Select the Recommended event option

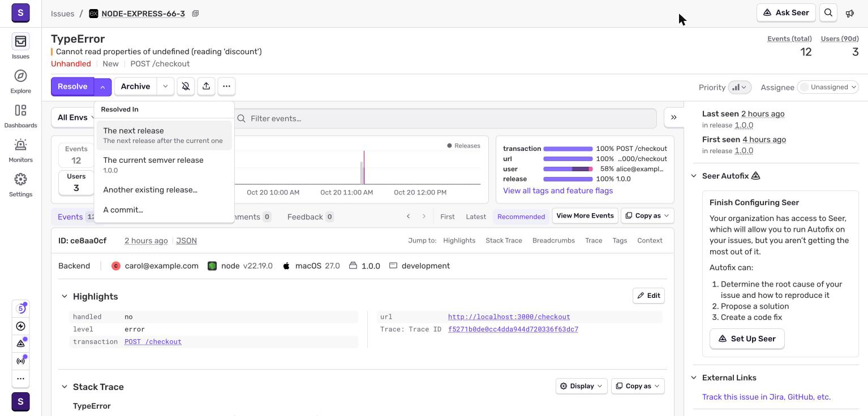tap(521, 216)
